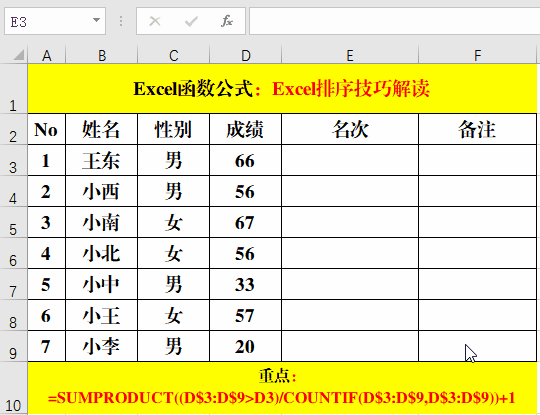Select row 1 header
Image resolution: width=540 pixels, height=415 pixels.
tap(13, 89)
